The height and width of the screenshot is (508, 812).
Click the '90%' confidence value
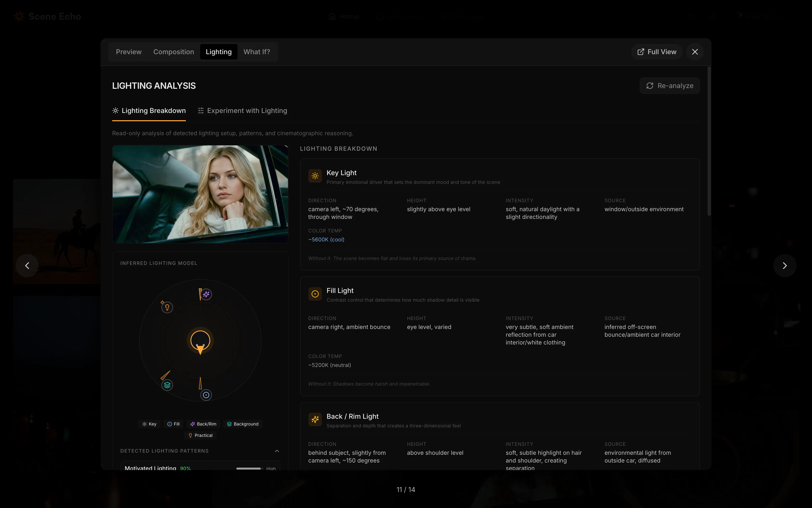(x=185, y=468)
